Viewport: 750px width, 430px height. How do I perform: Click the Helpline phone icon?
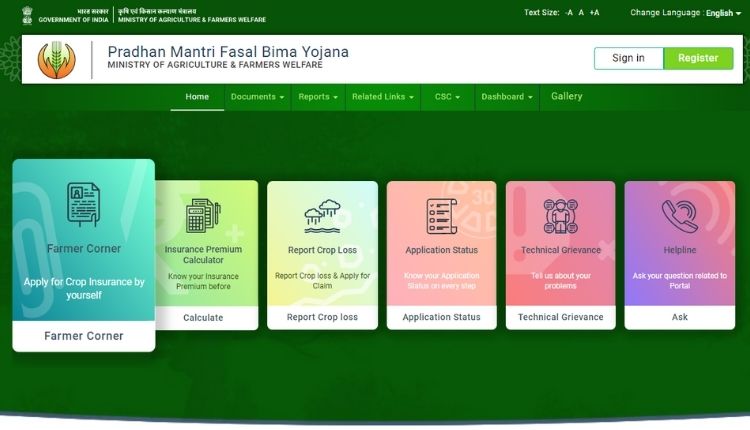click(x=680, y=216)
